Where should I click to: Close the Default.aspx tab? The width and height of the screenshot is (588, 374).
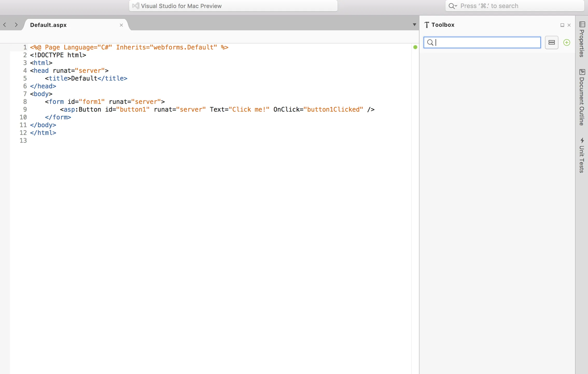[x=121, y=25]
